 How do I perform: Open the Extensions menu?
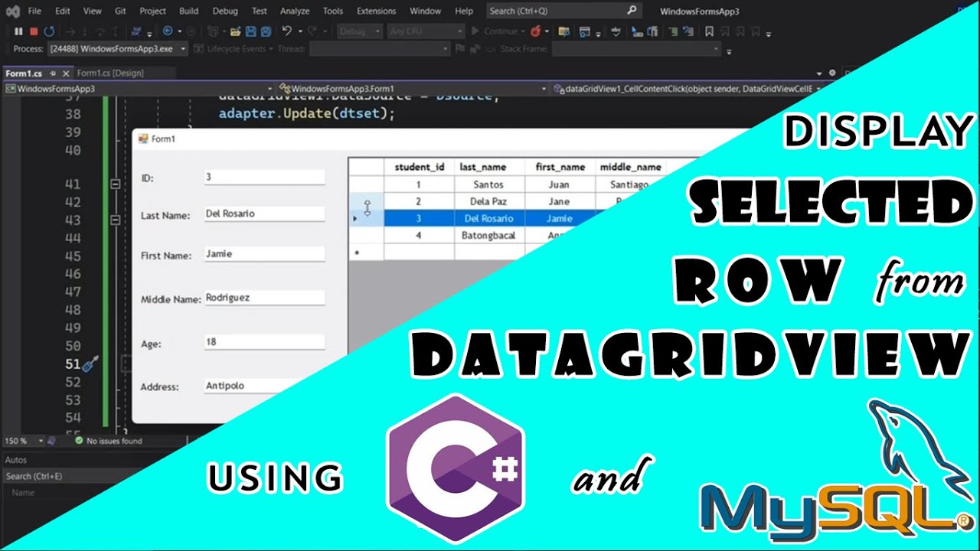pos(376,11)
